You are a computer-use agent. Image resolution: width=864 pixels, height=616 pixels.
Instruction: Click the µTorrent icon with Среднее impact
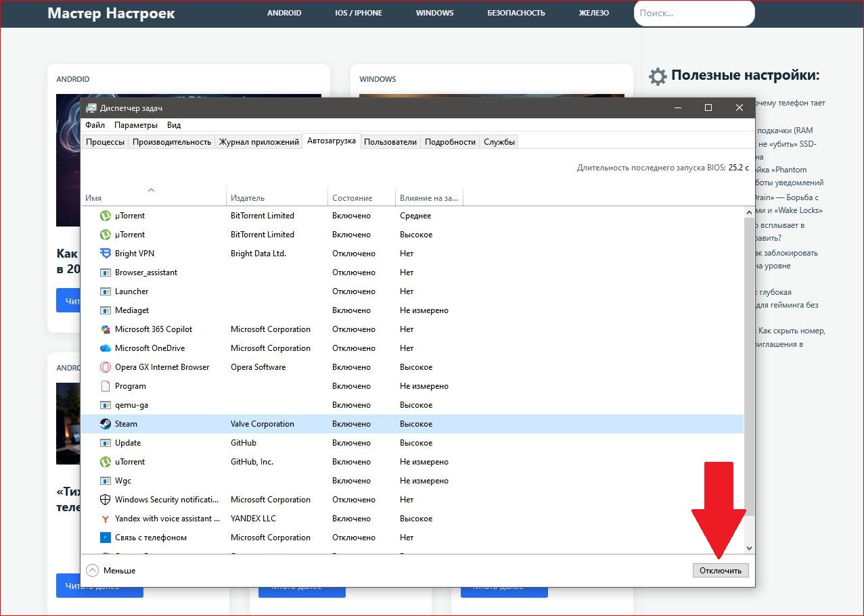(x=105, y=216)
